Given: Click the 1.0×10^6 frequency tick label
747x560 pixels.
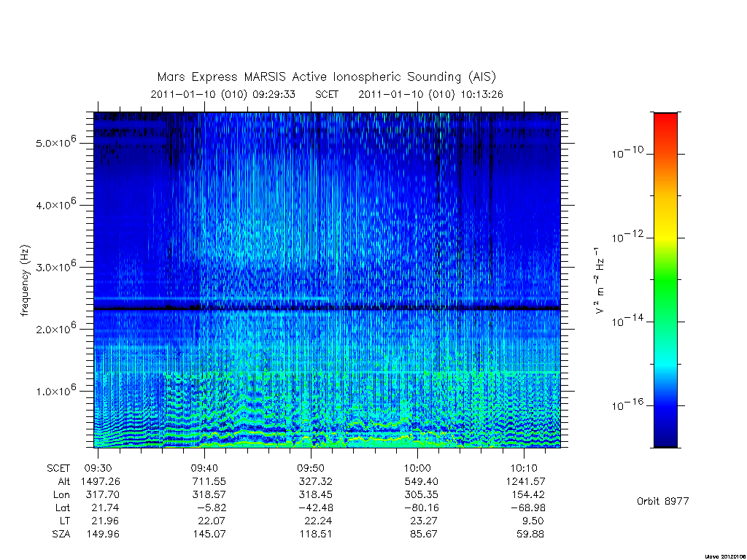Looking at the screenshot, I should [x=55, y=390].
